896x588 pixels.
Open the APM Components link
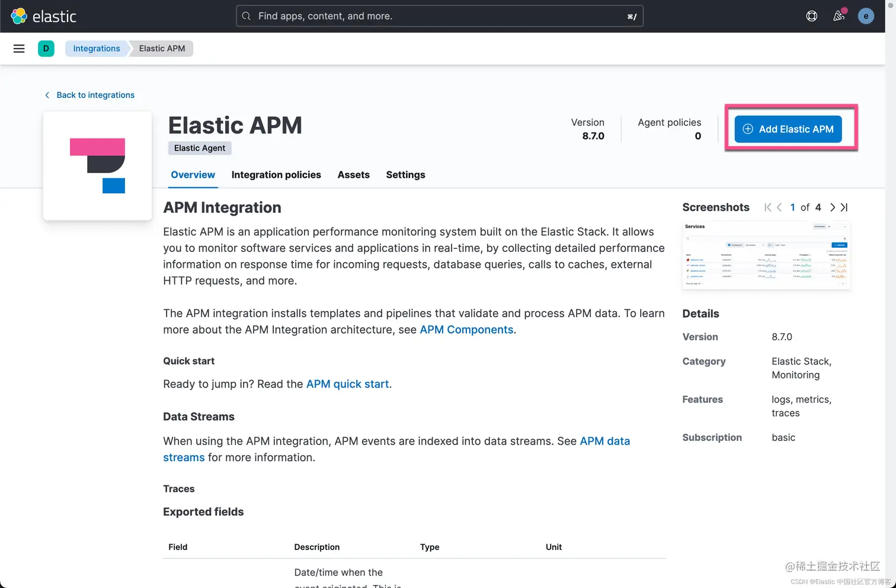coord(466,330)
